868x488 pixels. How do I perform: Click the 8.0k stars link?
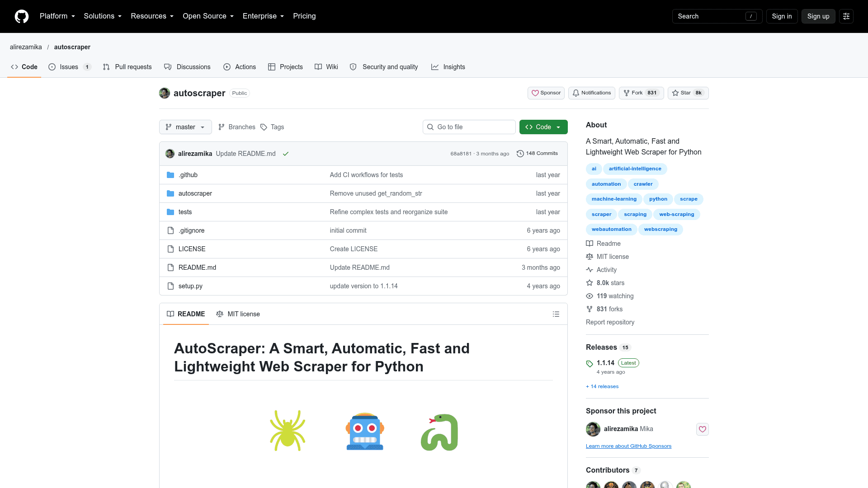click(x=605, y=283)
